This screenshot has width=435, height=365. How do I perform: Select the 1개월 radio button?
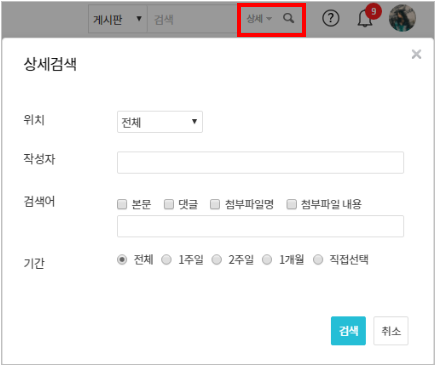pyautogui.click(x=267, y=259)
